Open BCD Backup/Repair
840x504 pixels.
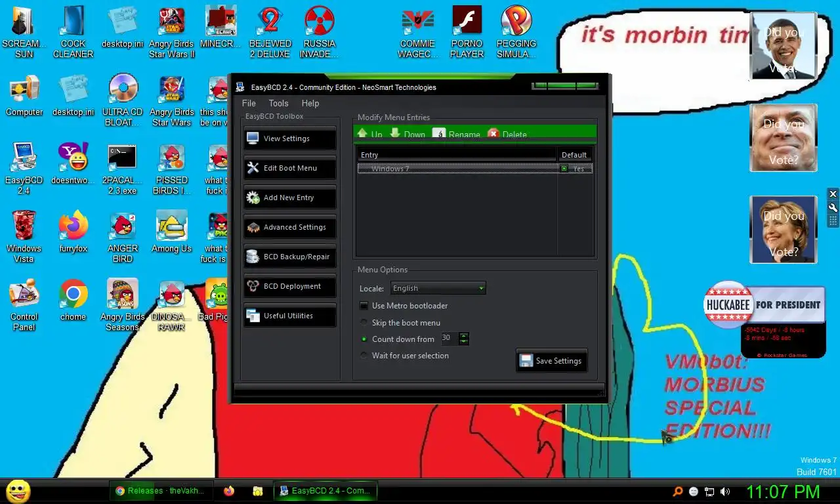(x=289, y=257)
